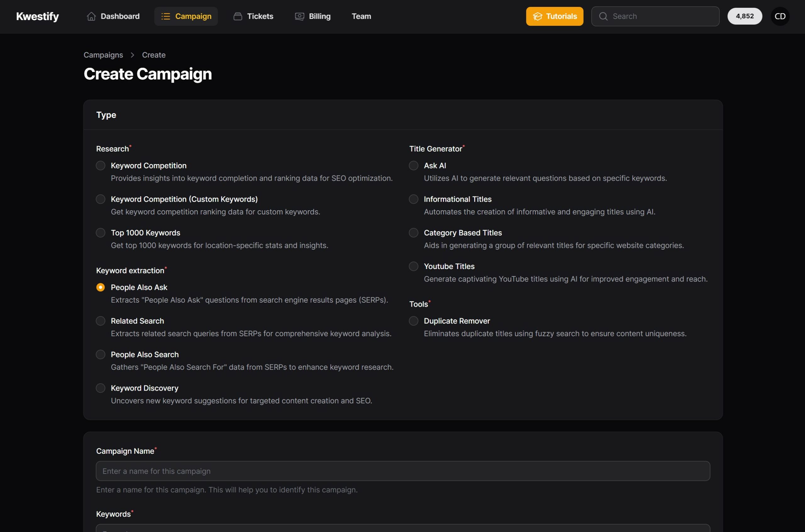The width and height of the screenshot is (805, 532).
Task: Click the 4,852 credits counter
Action: 744,16
